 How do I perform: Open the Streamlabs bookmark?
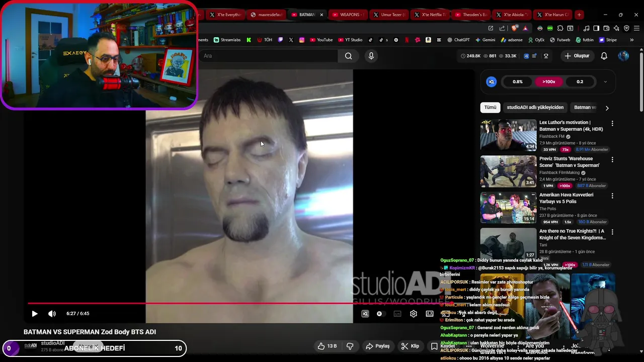(x=227, y=40)
